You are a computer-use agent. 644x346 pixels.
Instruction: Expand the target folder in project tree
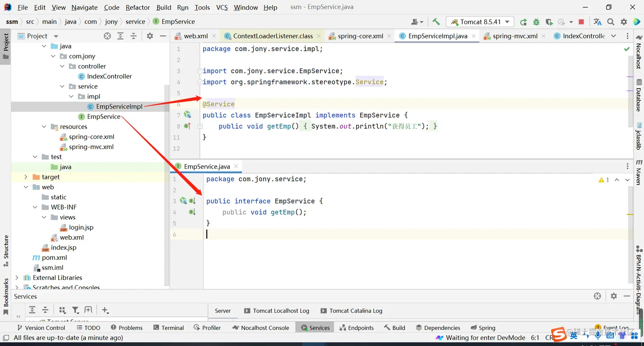26,177
